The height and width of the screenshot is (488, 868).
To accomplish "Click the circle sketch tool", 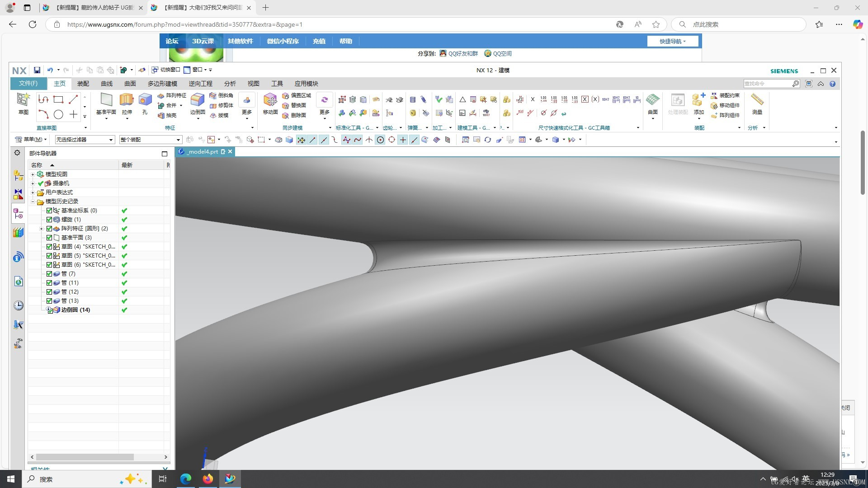I will tap(58, 115).
